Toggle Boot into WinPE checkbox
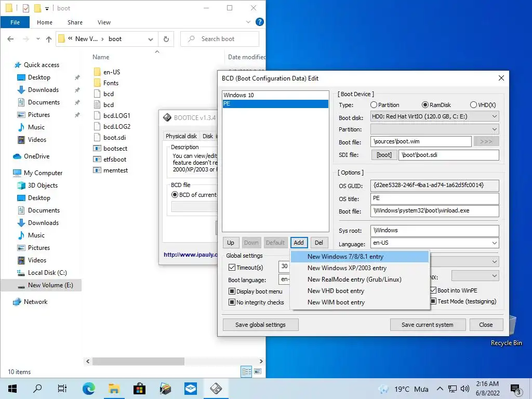This screenshot has height=399, width=532. [x=433, y=290]
